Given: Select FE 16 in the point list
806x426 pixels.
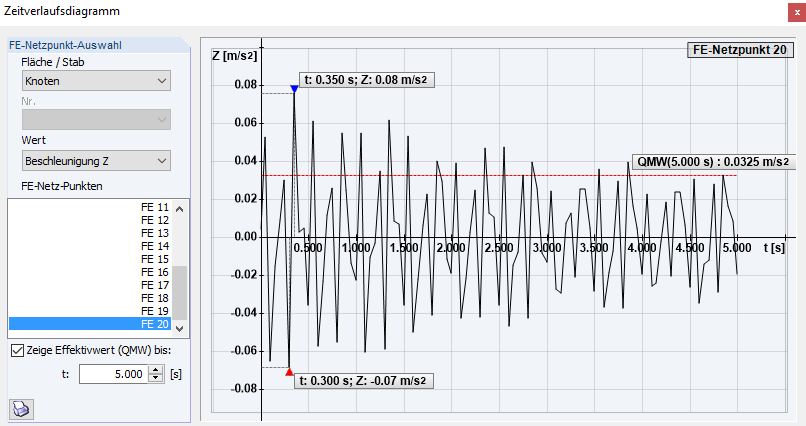Looking at the screenshot, I should 89,272.
